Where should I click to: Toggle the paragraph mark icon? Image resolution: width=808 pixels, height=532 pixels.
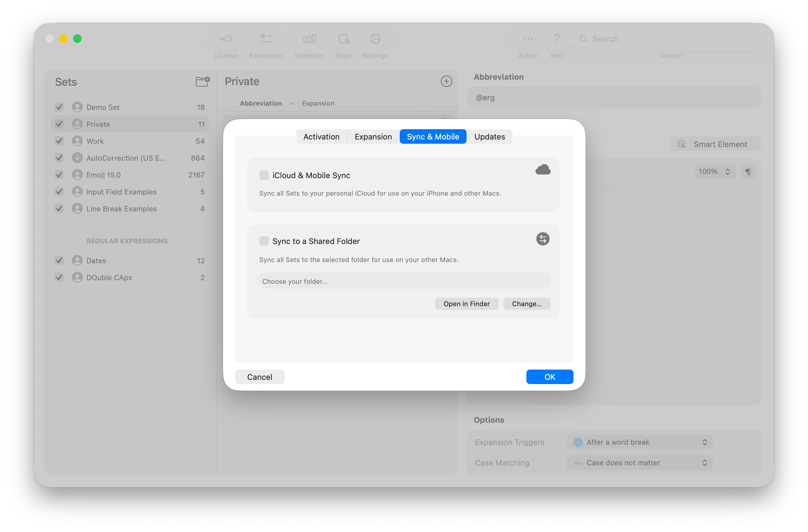(748, 172)
